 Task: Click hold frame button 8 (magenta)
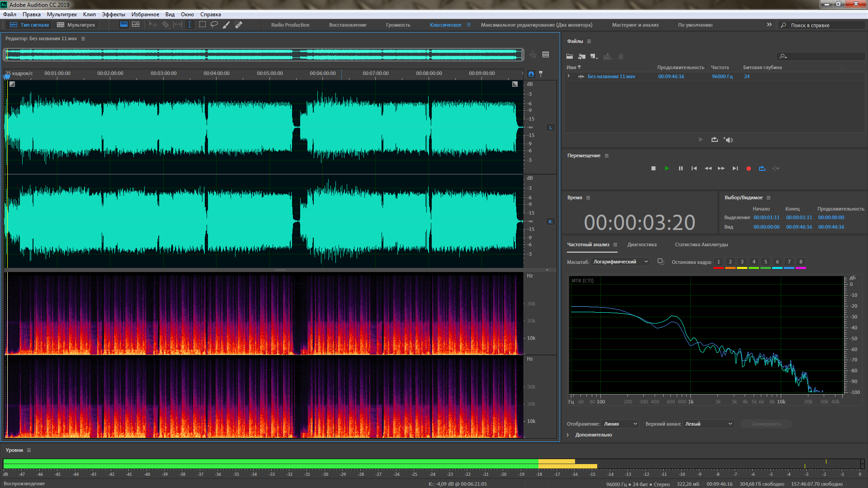(801, 262)
